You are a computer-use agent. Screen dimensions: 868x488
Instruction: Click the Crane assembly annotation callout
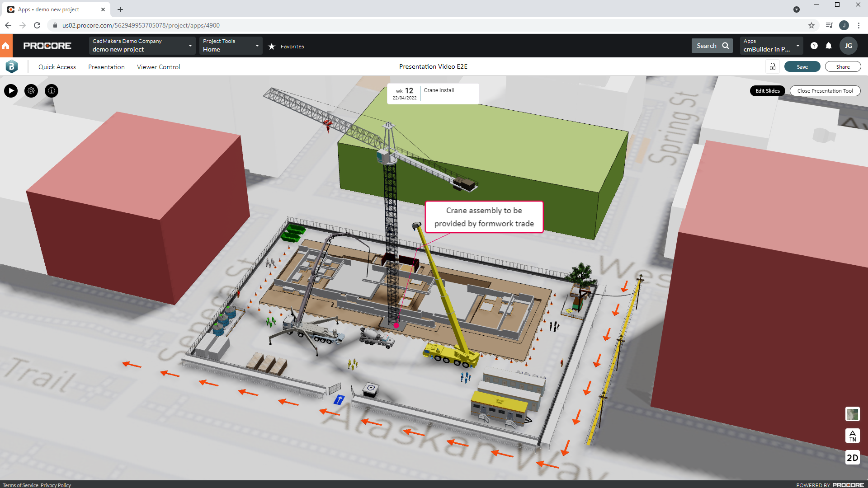coord(484,217)
